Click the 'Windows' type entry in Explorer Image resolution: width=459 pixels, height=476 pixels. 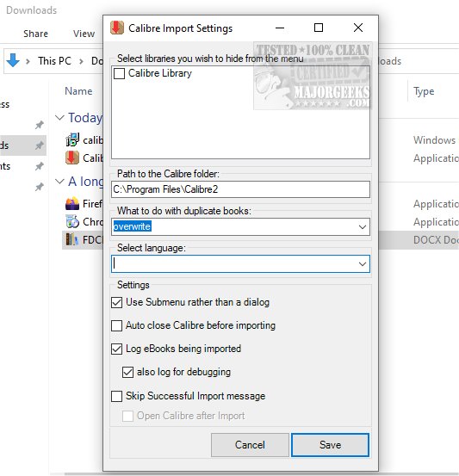pyautogui.click(x=434, y=140)
